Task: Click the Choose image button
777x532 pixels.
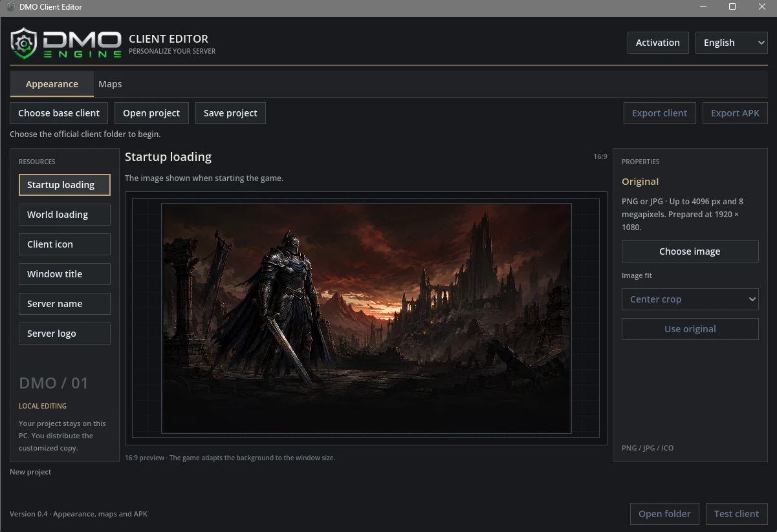Action: 690,251
